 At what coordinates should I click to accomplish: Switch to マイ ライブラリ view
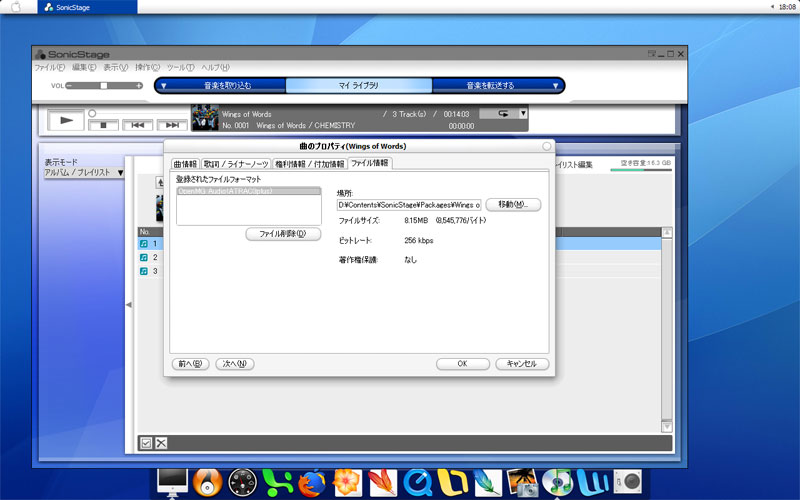coord(359,86)
